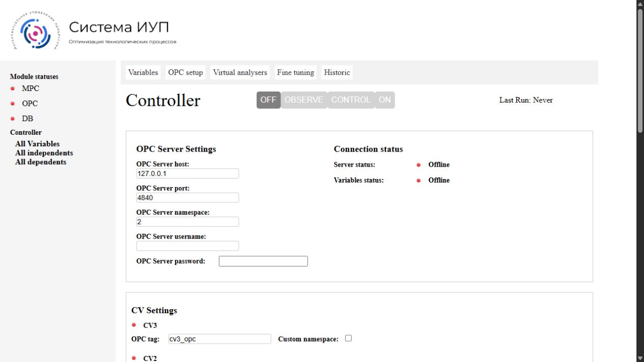
Task: Focus the OPC Server namespace field
Action: [x=187, y=222]
